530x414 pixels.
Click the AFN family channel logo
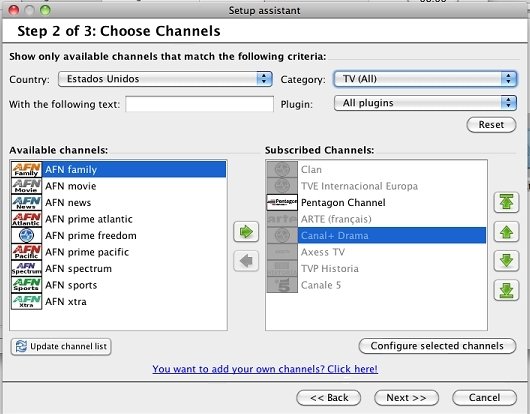[26, 169]
